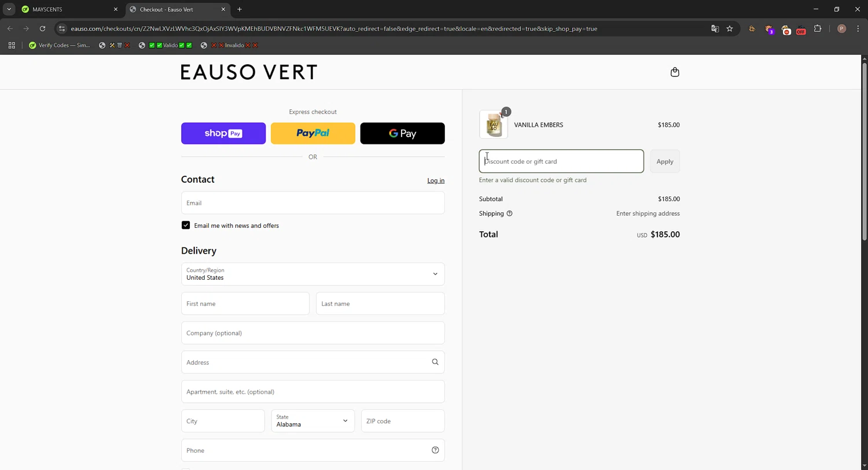Reload the page with the refresh icon
The width and height of the screenshot is (868, 470).
[42, 28]
